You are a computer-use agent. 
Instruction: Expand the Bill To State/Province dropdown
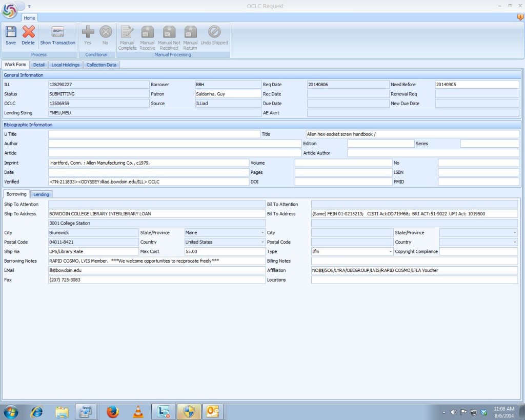coord(515,232)
